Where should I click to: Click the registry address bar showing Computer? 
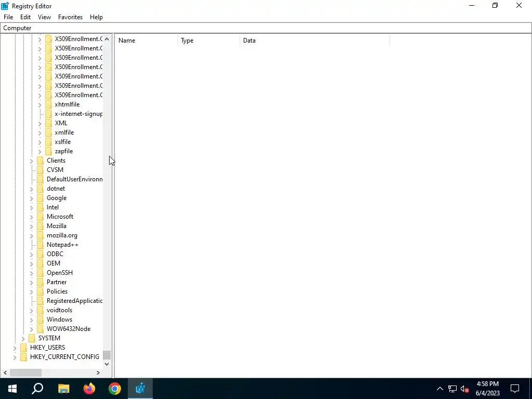[266, 28]
